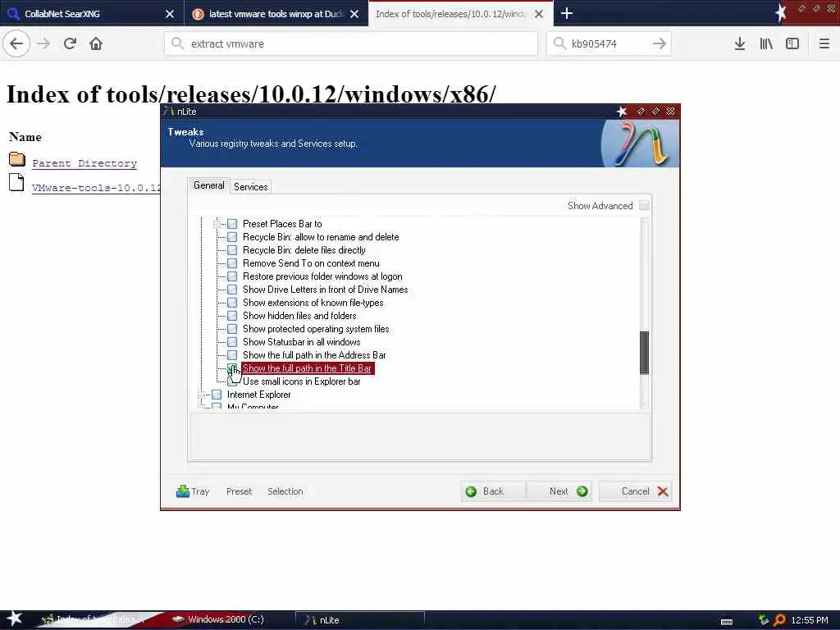Open the library bookshelf icon
This screenshot has height=630, width=840.
(766, 43)
